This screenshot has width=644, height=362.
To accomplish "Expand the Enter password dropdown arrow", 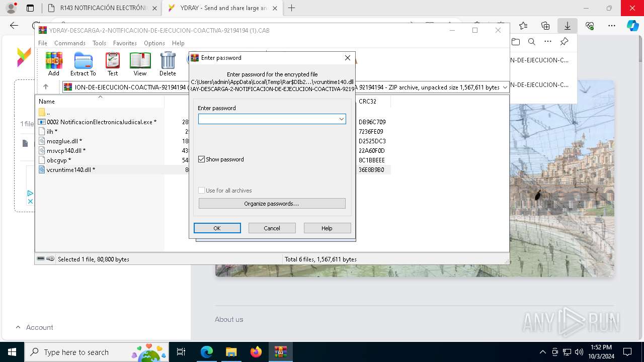I will click(x=341, y=119).
